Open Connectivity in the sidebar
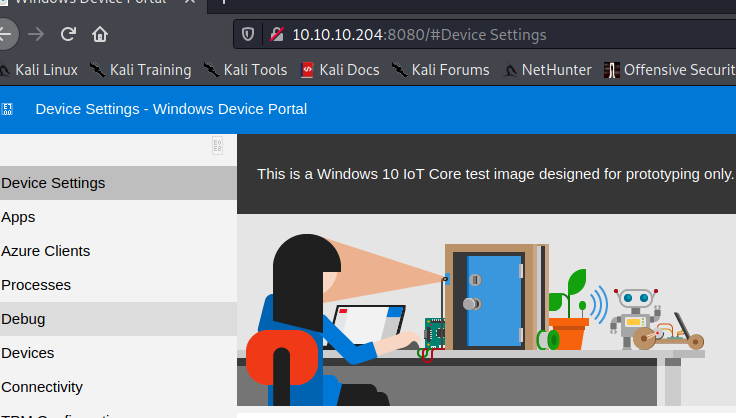The height and width of the screenshot is (418, 736). click(42, 387)
